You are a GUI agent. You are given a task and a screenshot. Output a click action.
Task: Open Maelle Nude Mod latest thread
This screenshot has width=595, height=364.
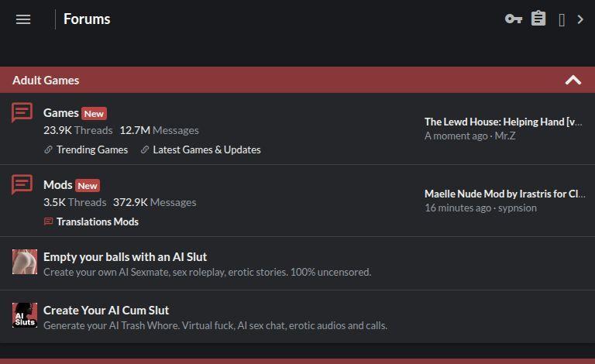[504, 194]
